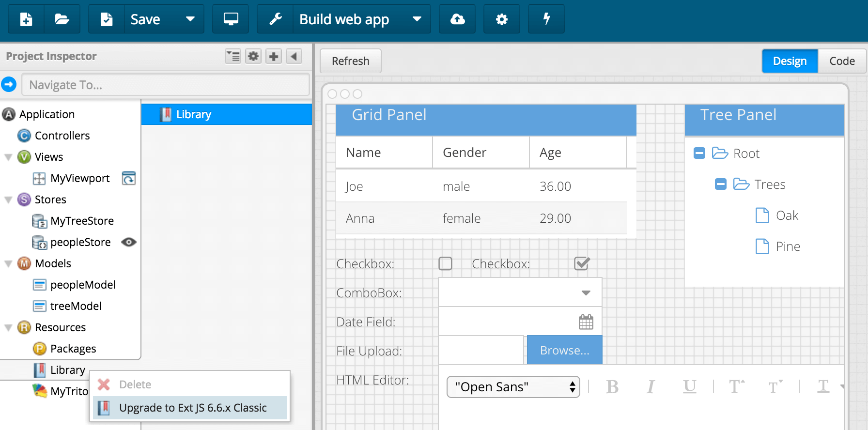Screen dimensions: 868x430
Task: Click the Tree Panel header
Action: pyautogui.click(x=764, y=120)
